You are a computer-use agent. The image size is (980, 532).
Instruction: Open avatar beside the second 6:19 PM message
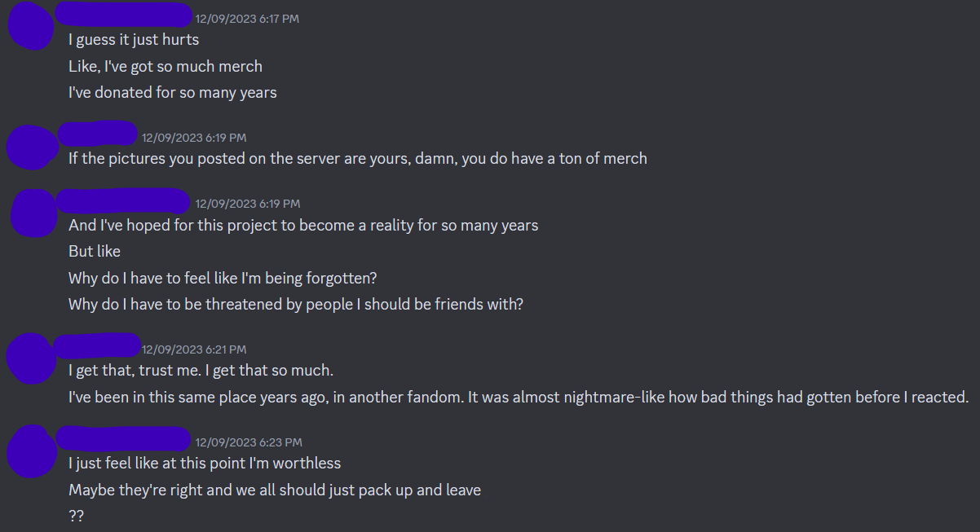click(34, 213)
